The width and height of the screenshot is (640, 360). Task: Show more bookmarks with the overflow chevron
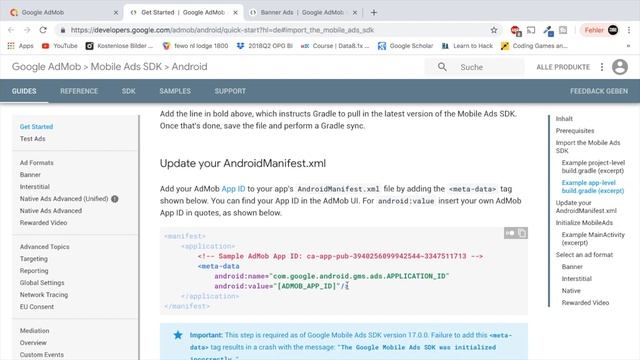pos(628,46)
